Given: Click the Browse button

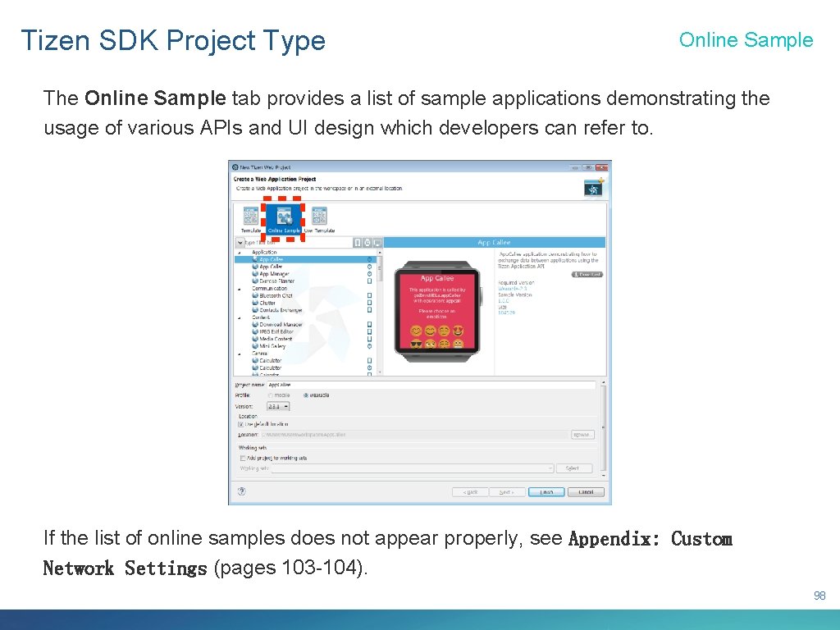Looking at the screenshot, I should 583,435.
